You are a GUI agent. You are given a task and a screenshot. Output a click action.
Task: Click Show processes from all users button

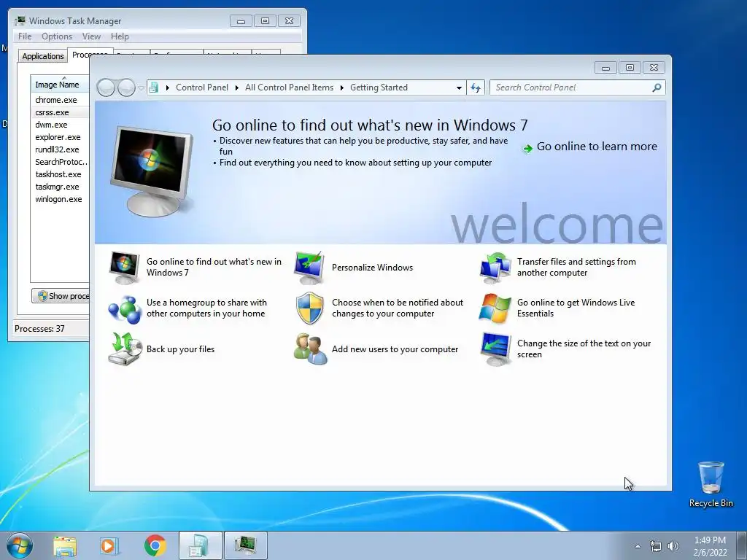pyautogui.click(x=61, y=296)
